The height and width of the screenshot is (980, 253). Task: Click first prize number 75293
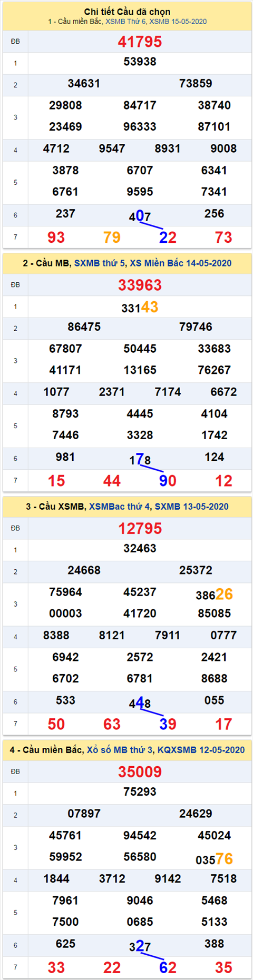tap(140, 791)
